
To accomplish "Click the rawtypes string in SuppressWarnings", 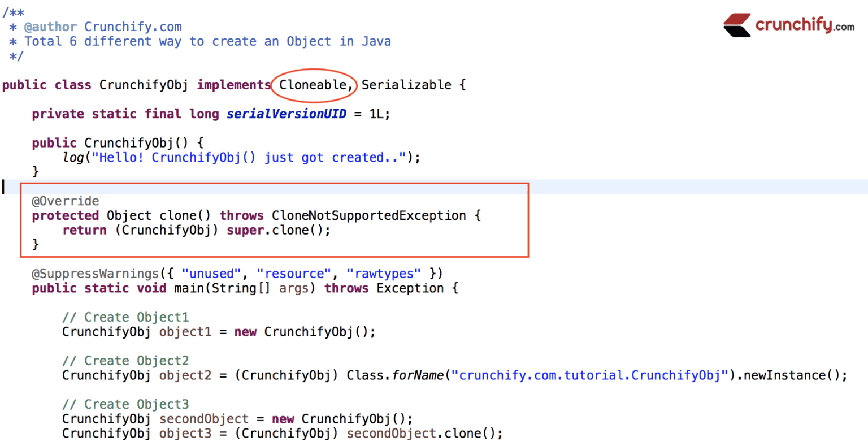I will coord(384,273).
